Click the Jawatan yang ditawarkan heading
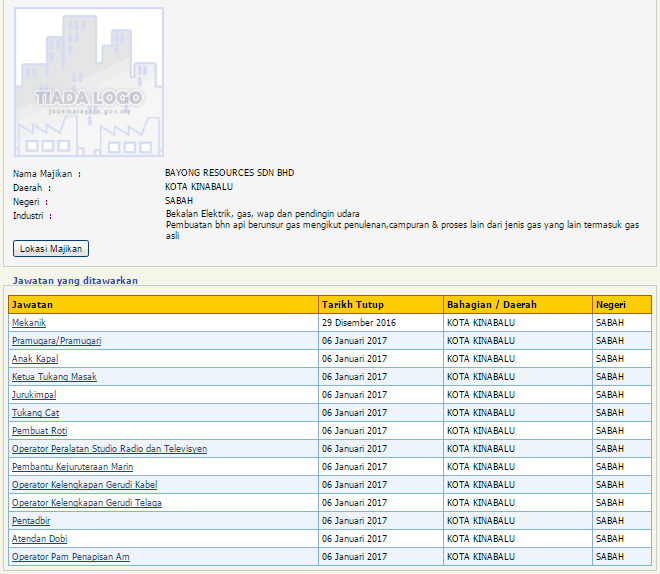This screenshot has width=660, height=574. click(75, 281)
